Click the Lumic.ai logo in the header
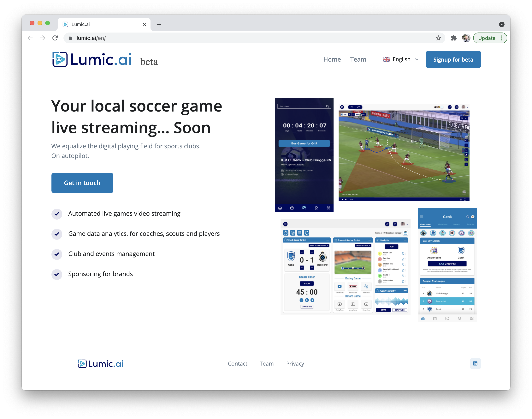 click(92, 59)
